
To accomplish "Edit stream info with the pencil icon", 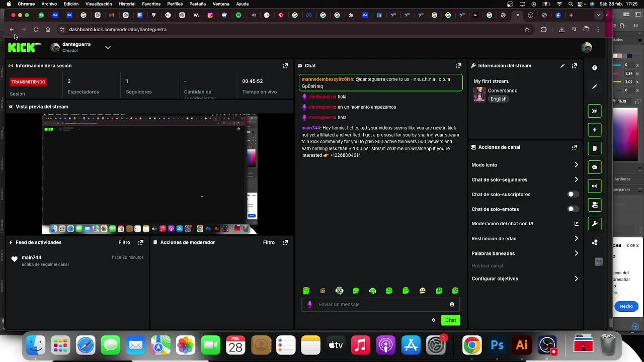I will (x=562, y=66).
